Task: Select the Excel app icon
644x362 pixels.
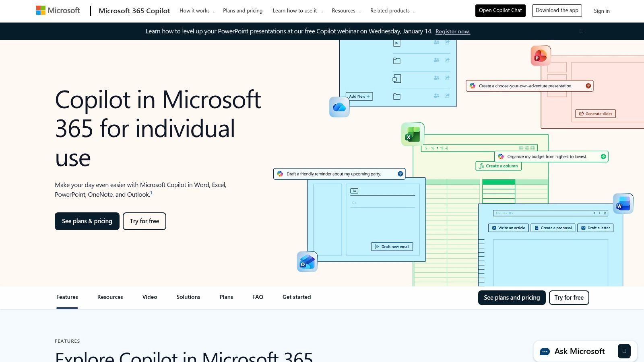Action: coord(412,134)
